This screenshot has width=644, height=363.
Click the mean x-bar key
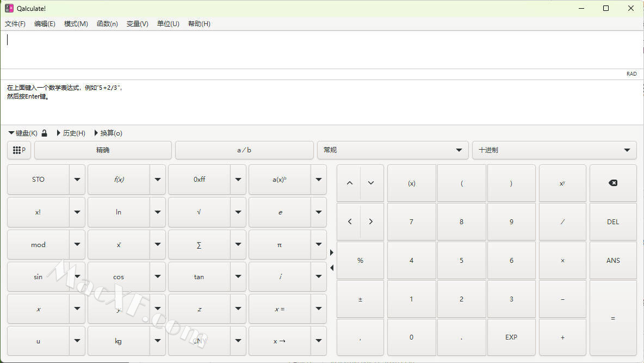[119, 244]
